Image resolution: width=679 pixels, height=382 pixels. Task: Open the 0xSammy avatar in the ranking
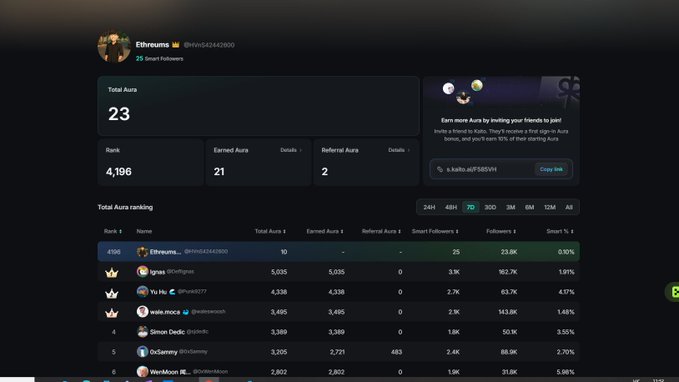(142, 352)
